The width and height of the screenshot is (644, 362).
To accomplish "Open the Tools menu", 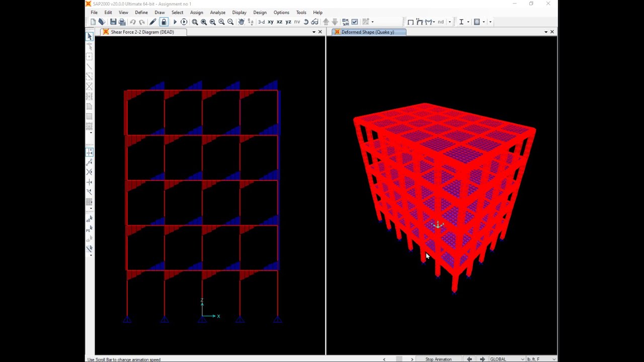I will (301, 12).
